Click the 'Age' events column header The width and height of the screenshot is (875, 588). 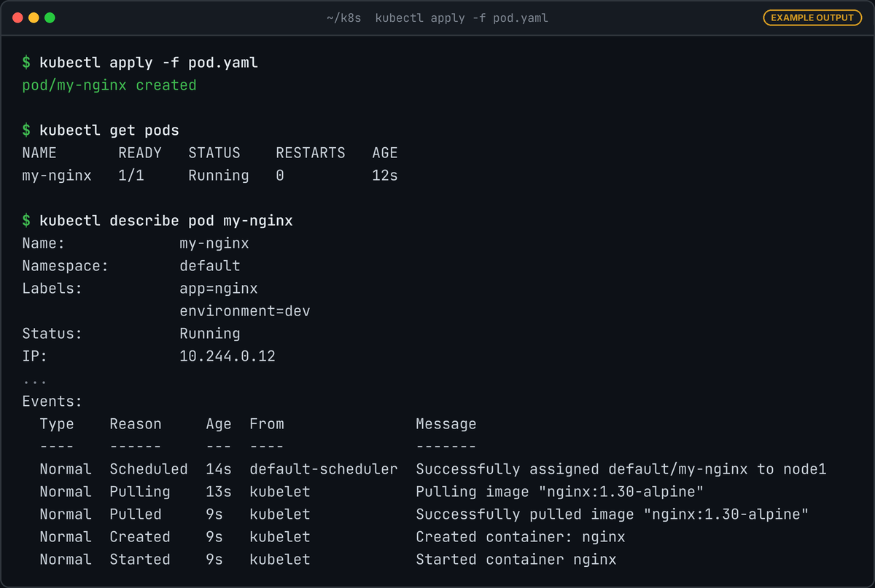219,424
